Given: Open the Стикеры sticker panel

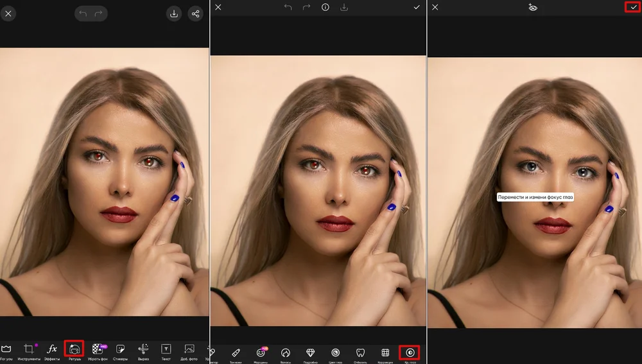Looking at the screenshot, I should click(x=121, y=352).
